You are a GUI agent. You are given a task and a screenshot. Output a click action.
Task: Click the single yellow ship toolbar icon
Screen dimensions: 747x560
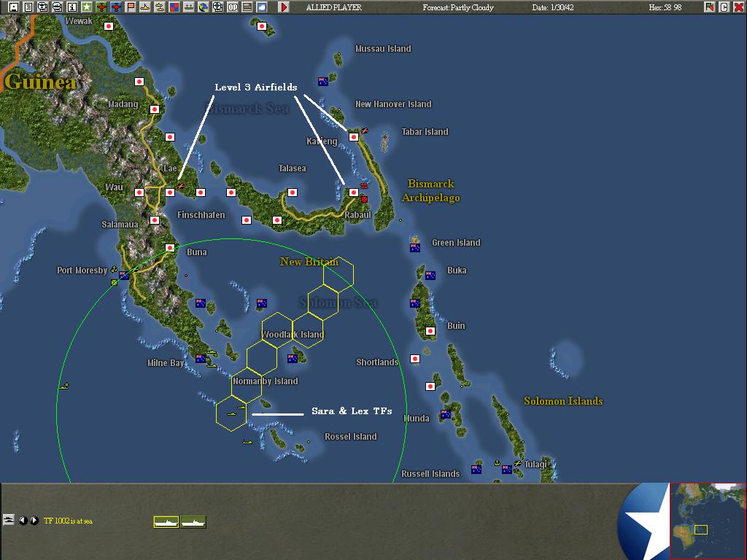click(145, 7)
